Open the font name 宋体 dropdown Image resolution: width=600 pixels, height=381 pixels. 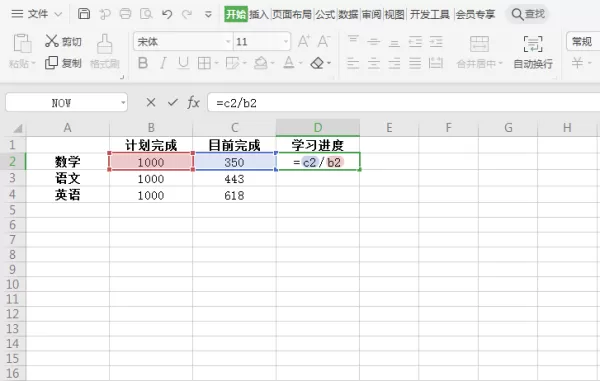click(228, 41)
